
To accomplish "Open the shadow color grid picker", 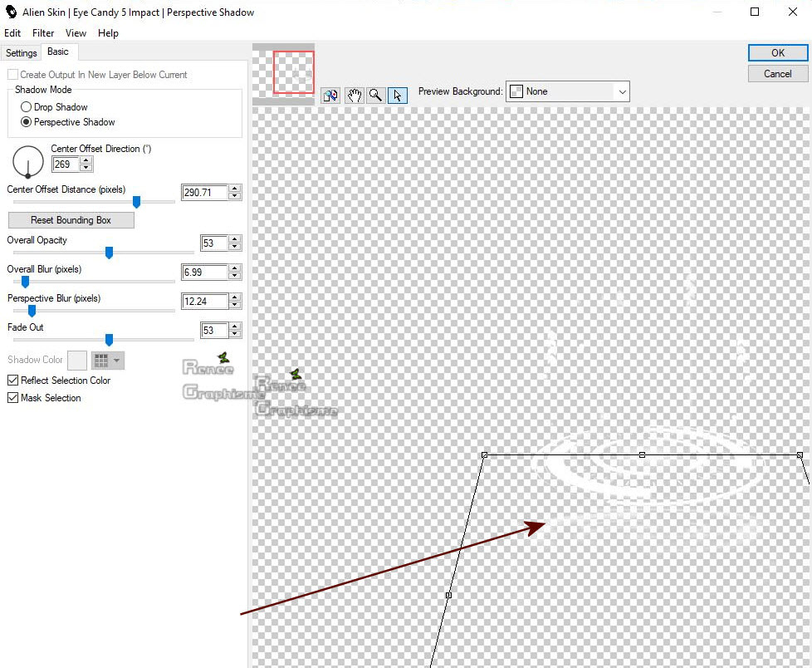I will coord(108,360).
